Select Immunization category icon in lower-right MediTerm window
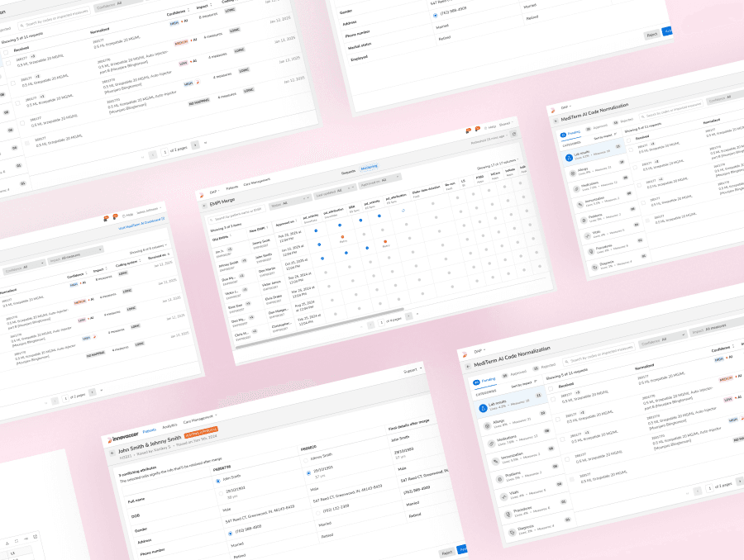This screenshot has height=560, width=744. 495,462
